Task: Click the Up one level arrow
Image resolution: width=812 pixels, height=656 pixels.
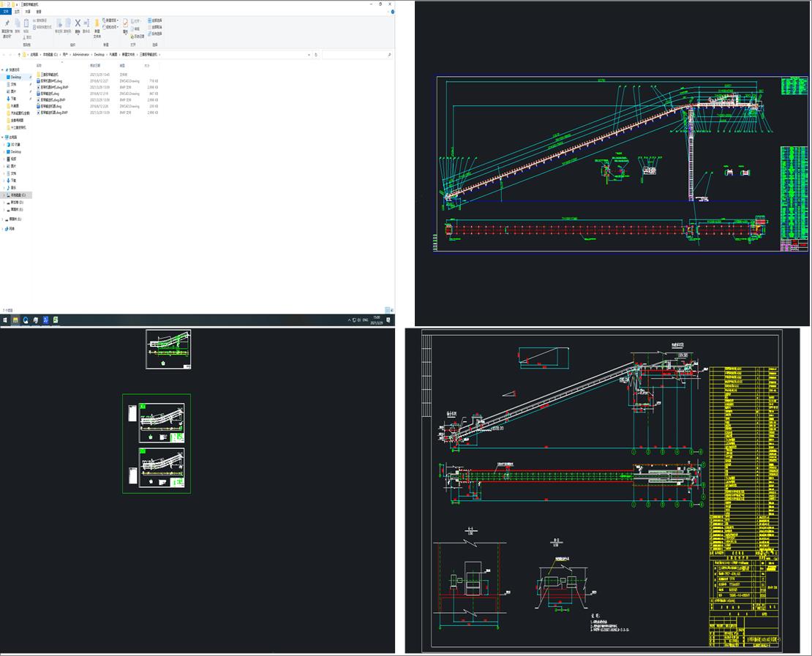Action: 19,54
